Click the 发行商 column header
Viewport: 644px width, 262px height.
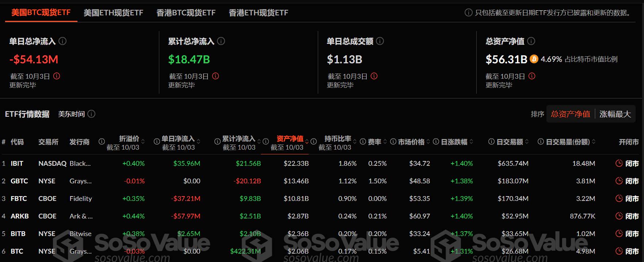[x=79, y=142]
